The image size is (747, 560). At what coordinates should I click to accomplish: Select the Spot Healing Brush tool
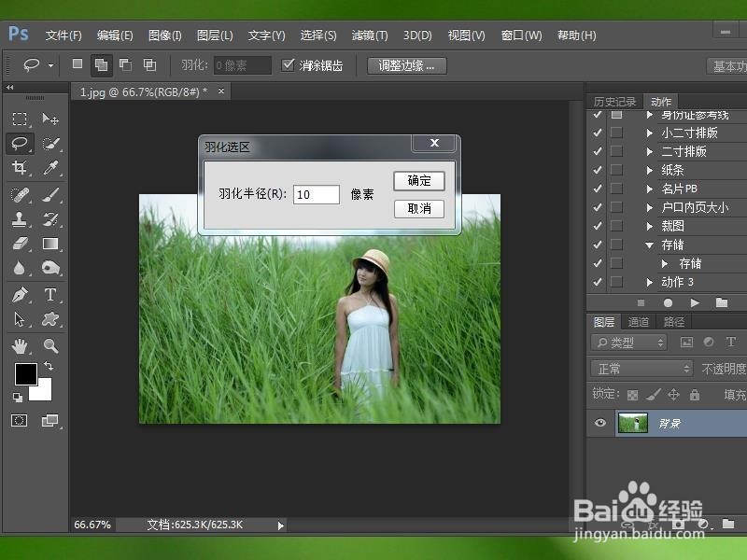pyautogui.click(x=20, y=195)
